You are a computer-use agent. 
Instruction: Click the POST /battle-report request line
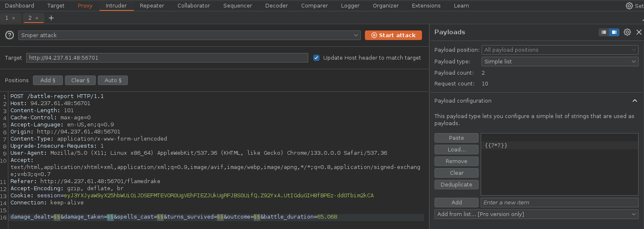(x=57, y=96)
